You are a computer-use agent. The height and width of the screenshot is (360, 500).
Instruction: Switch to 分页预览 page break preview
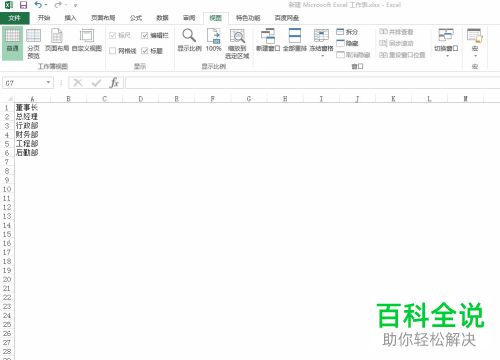[x=33, y=44]
